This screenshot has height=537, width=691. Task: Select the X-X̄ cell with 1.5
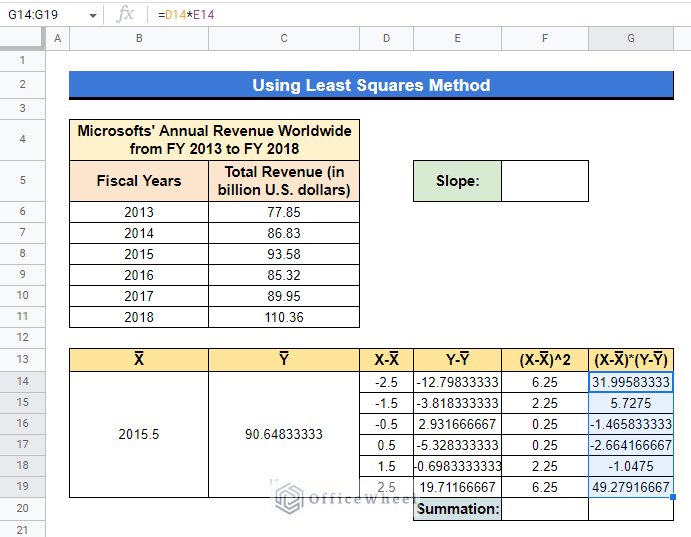coord(386,466)
